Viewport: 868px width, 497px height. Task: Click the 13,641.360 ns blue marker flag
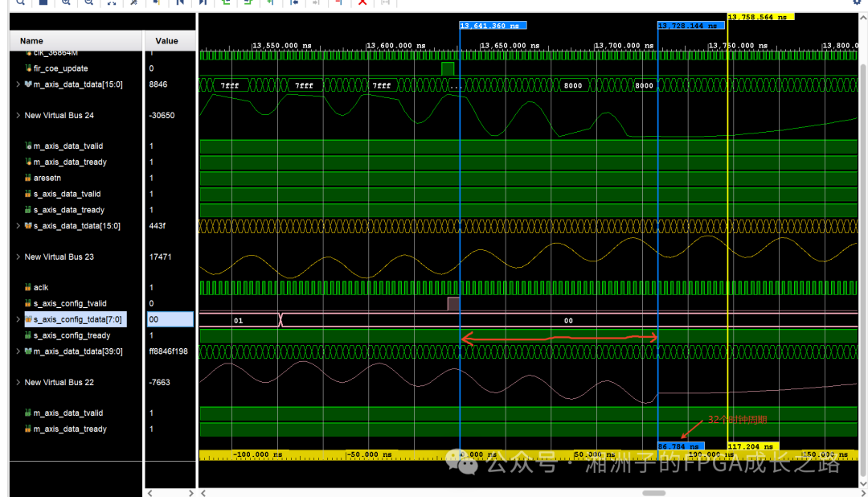(x=493, y=26)
